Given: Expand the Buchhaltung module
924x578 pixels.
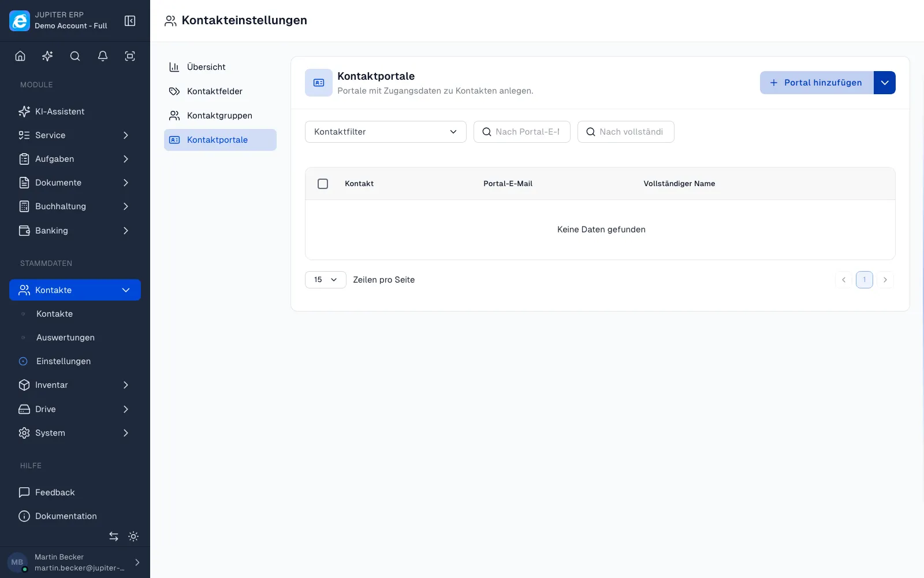Looking at the screenshot, I should point(75,206).
